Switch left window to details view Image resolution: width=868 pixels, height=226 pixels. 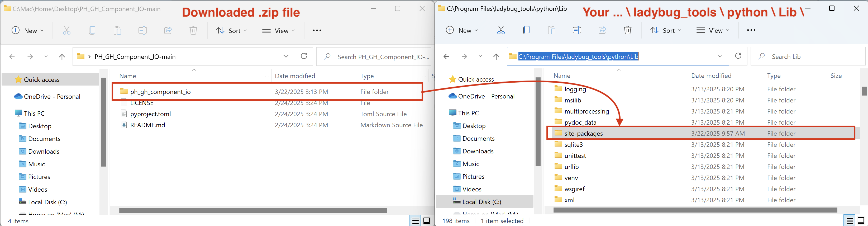[415, 221]
